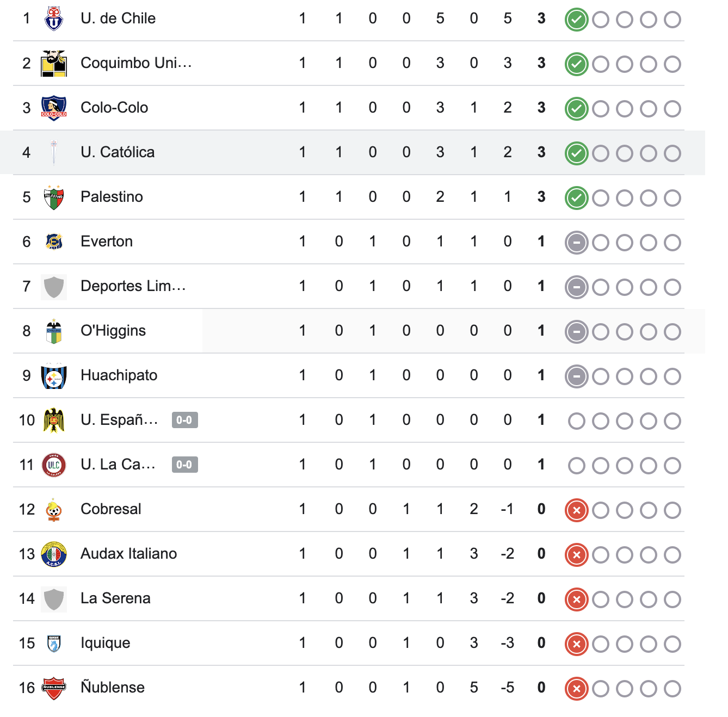Select the Coquimbo Unido club badge

tap(53, 63)
